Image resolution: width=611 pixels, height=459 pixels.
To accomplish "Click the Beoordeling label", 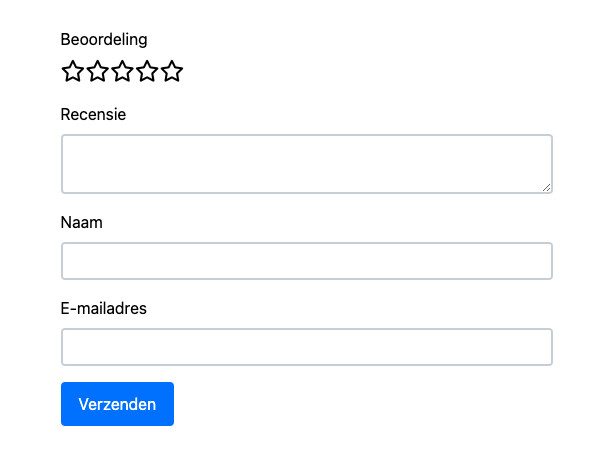I will [x=104, y=40].
